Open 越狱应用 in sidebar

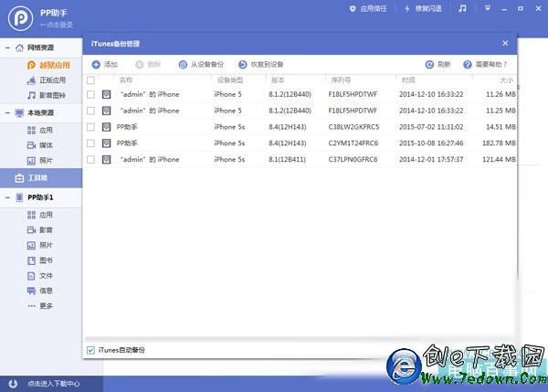[49, 65]
